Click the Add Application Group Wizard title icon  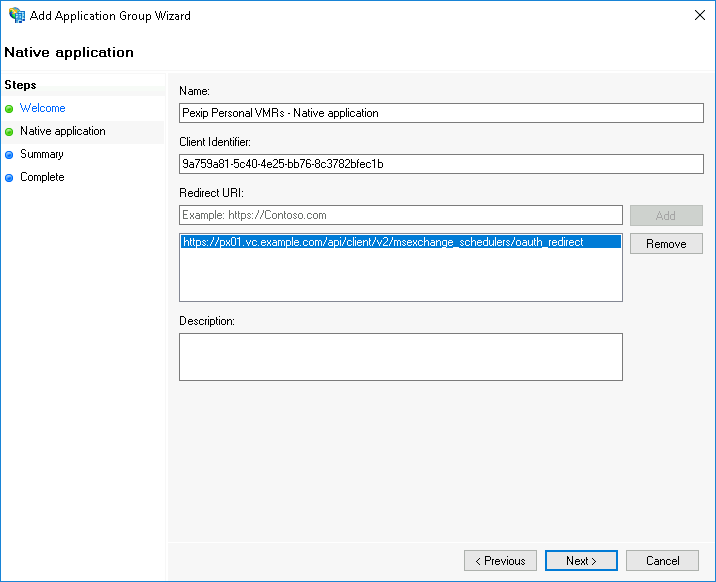16,16
